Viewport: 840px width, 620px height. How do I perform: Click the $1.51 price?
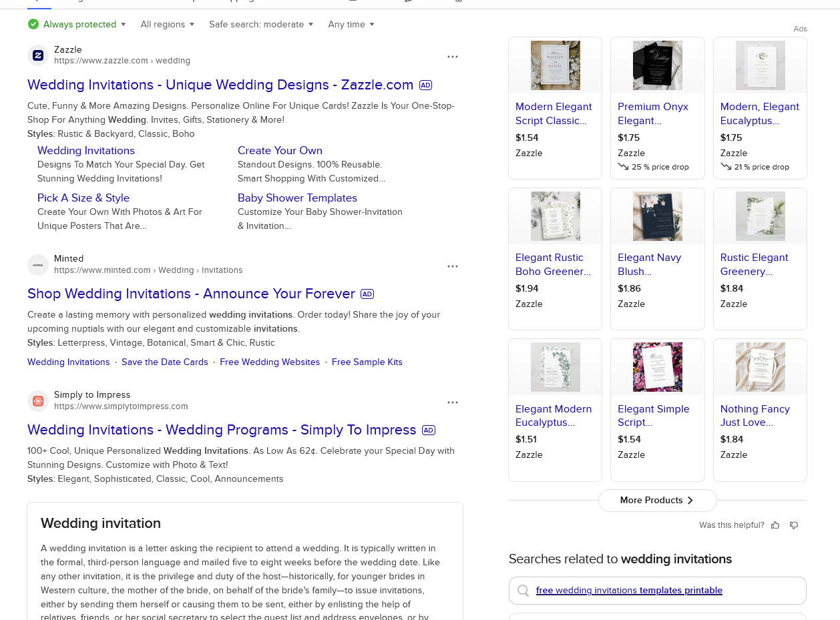526,439
